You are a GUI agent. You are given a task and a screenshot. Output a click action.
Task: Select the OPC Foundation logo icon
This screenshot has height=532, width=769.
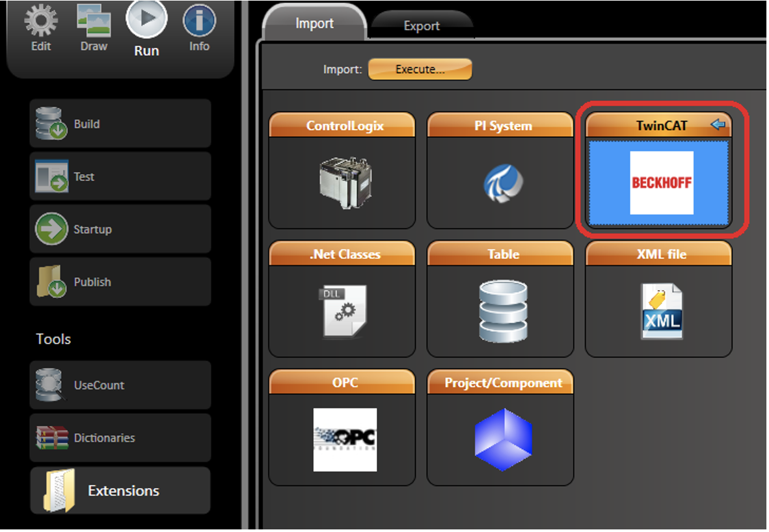click(x=345, y=440)
